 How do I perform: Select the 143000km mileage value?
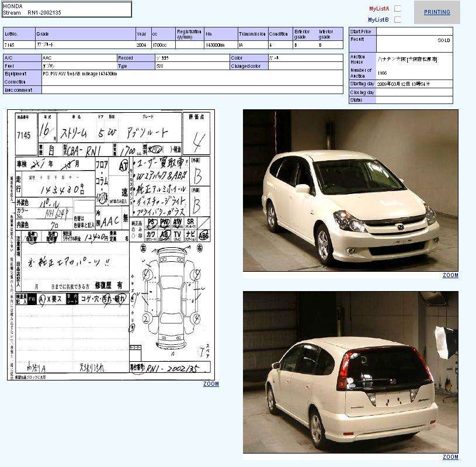tap(215, 45)
